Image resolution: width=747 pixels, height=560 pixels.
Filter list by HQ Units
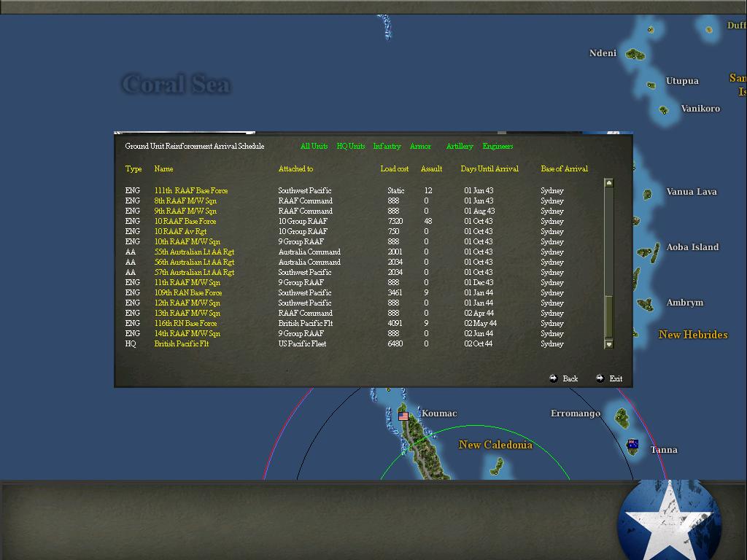351,146
